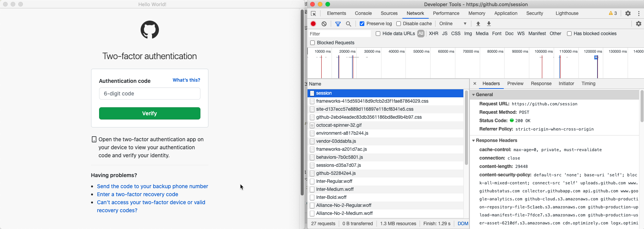Switch to Preview tab in request details
644x229 pixels.
(515, 84)
